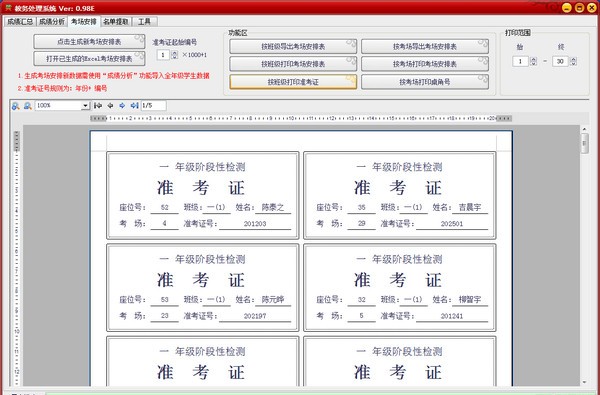The image size is (600, 395).
Task: Go to the first preview page
Action: click(98, 105)
